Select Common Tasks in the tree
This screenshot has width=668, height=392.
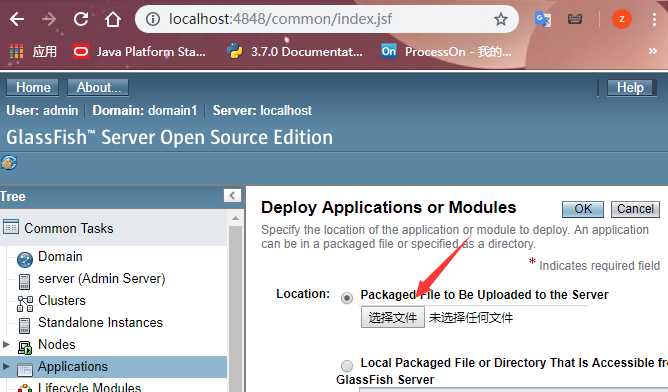69,228
